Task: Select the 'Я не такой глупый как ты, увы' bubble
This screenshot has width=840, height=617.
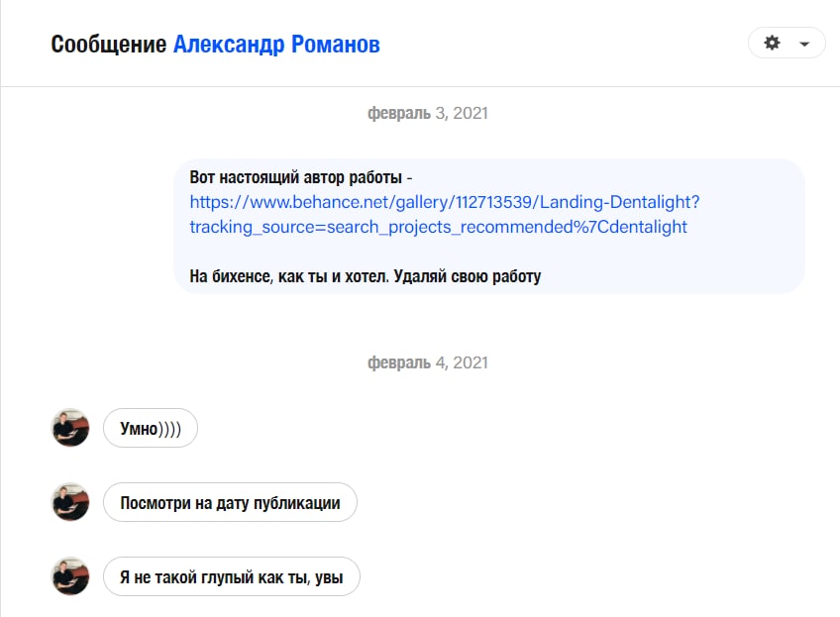Action: (x=232, y=576)
